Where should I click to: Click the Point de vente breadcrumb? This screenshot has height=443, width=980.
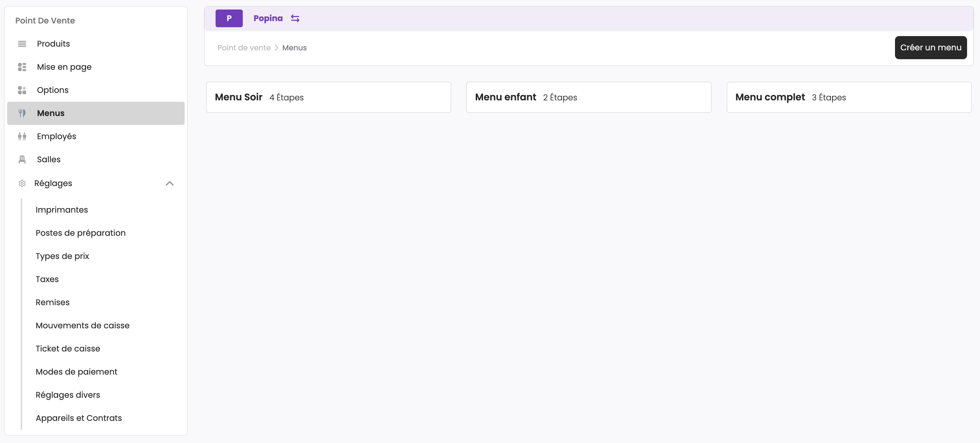tap(244, 48)
